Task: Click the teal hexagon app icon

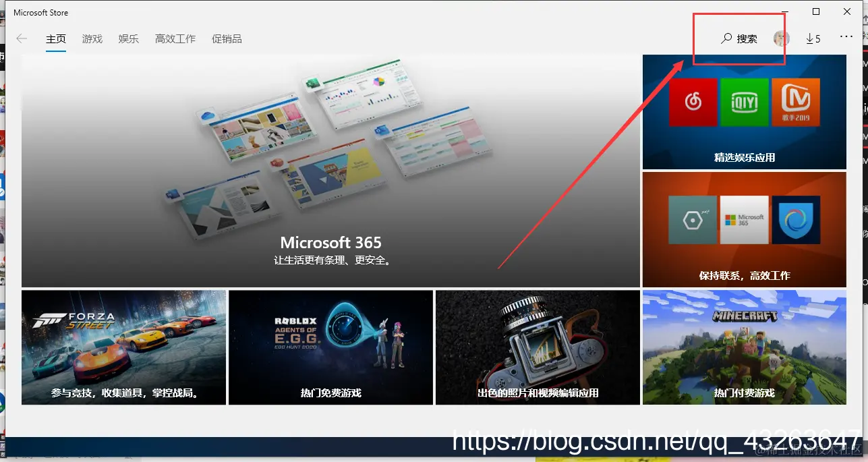Action: [693, 220]
